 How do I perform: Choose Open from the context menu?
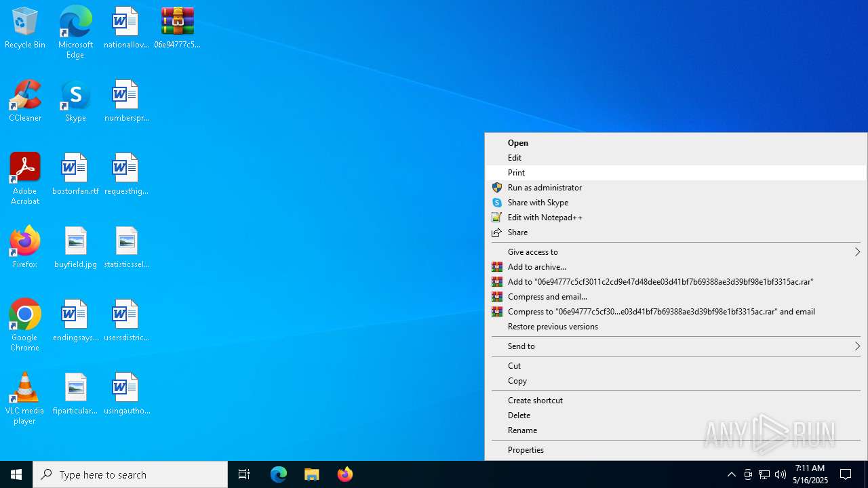676,143
